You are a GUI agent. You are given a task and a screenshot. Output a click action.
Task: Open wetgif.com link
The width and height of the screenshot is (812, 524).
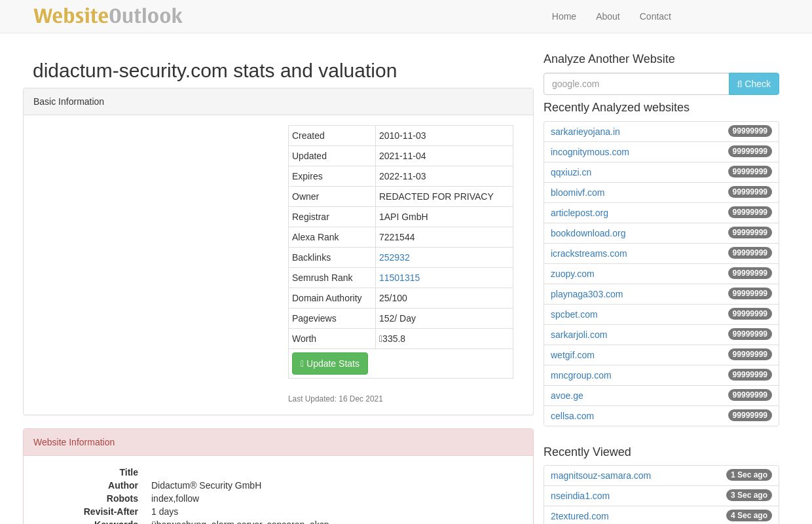572,355
